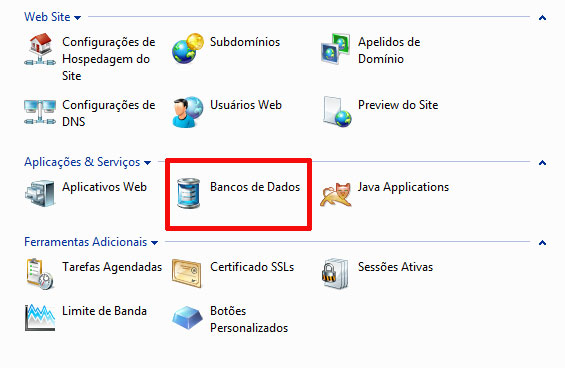The image size is (565, 368).
Task: Collapse Aplicações & Serviços section with the chevron
Action: [x=542, y=163]
